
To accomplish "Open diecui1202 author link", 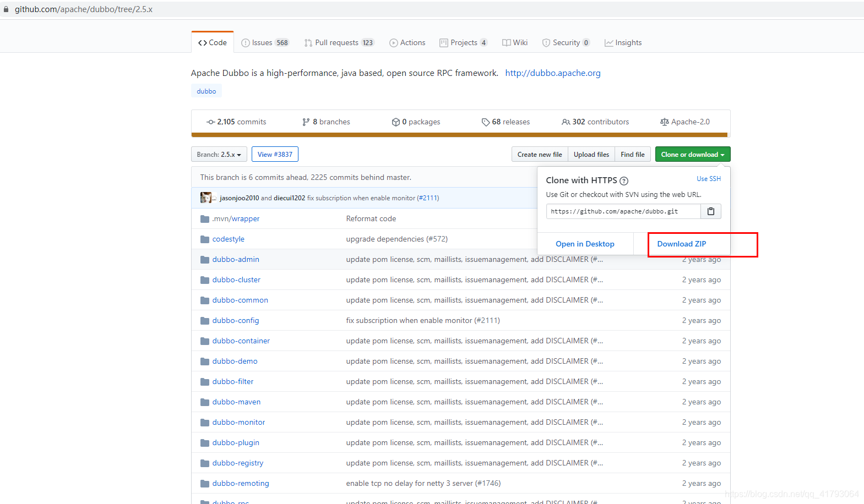I will tap(289, 198).
